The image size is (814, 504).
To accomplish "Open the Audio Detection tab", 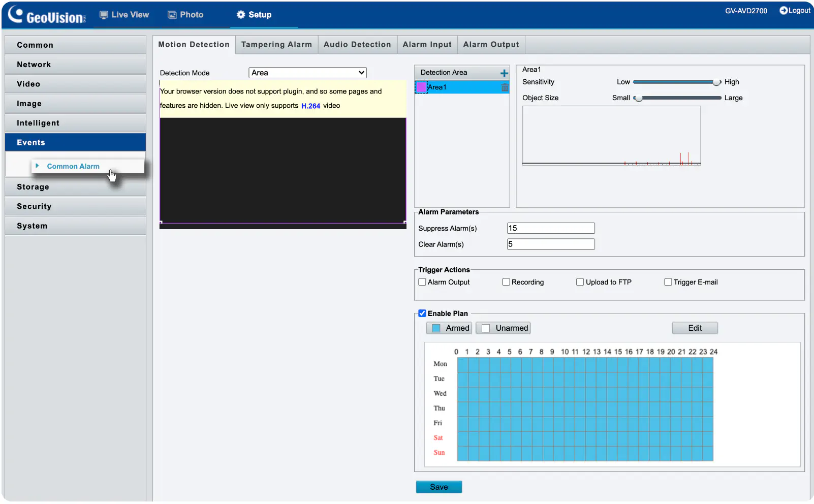I will click(357, 45).
